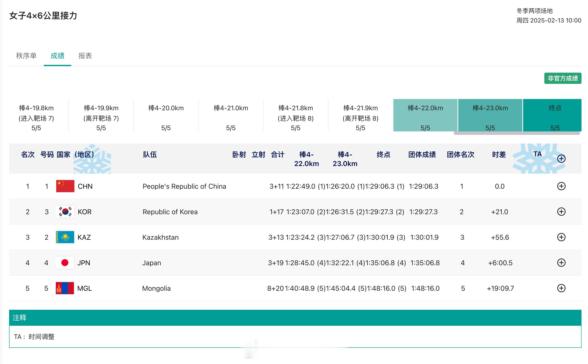Expand details for the CHN row
This screenshot has width=588, height=364.
coord(561,186)
